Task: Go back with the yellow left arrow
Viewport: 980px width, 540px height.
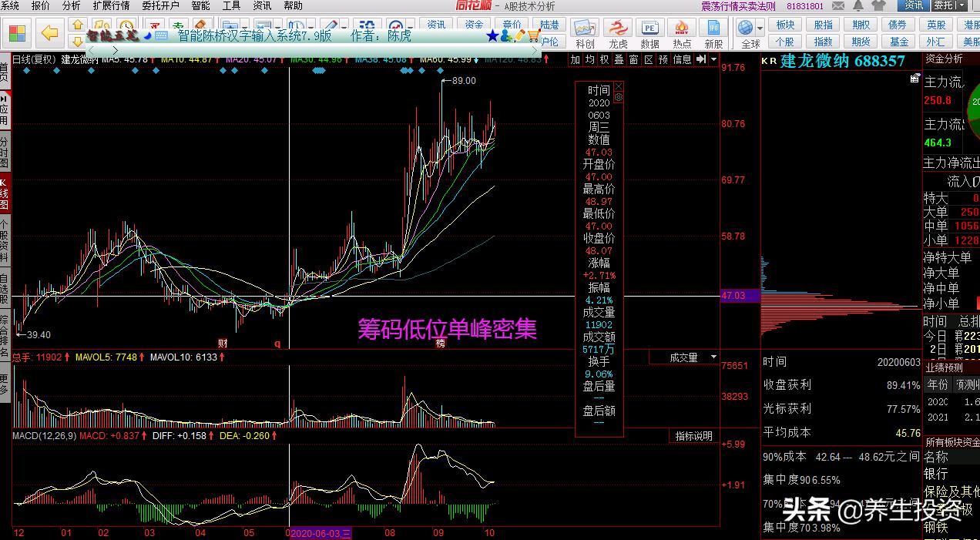Action: [49, 33]
